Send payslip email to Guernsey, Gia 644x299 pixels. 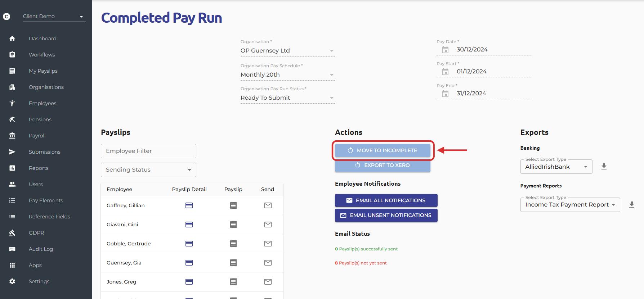tap(268, 263)
